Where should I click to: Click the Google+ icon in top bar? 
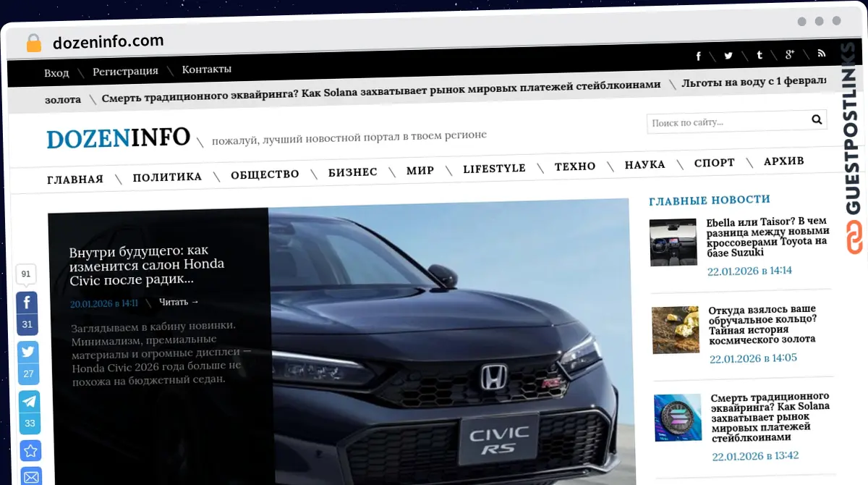click(789, 54)
